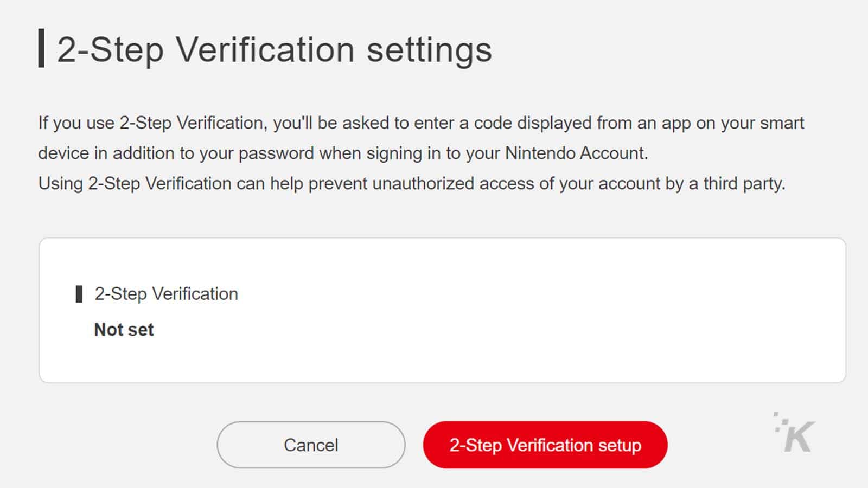
Task: Click the word 'prevent' in the last sentence
Action: pos(337,184)
